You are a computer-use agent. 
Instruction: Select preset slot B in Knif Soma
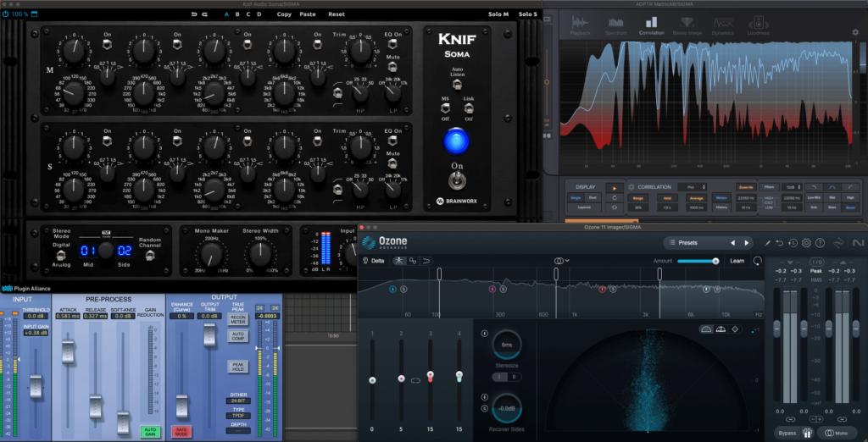coord(237,14)
